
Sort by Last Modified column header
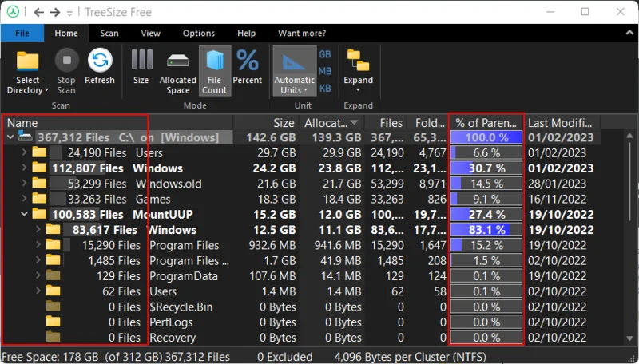561,123
